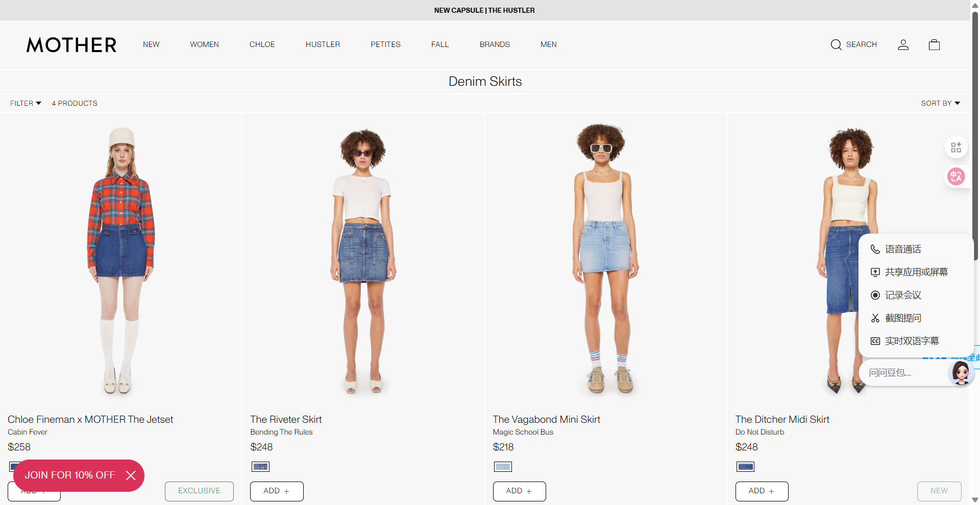Click the pink translate floating icon
Screen dimensions: 980x505
tap(956, 177)
